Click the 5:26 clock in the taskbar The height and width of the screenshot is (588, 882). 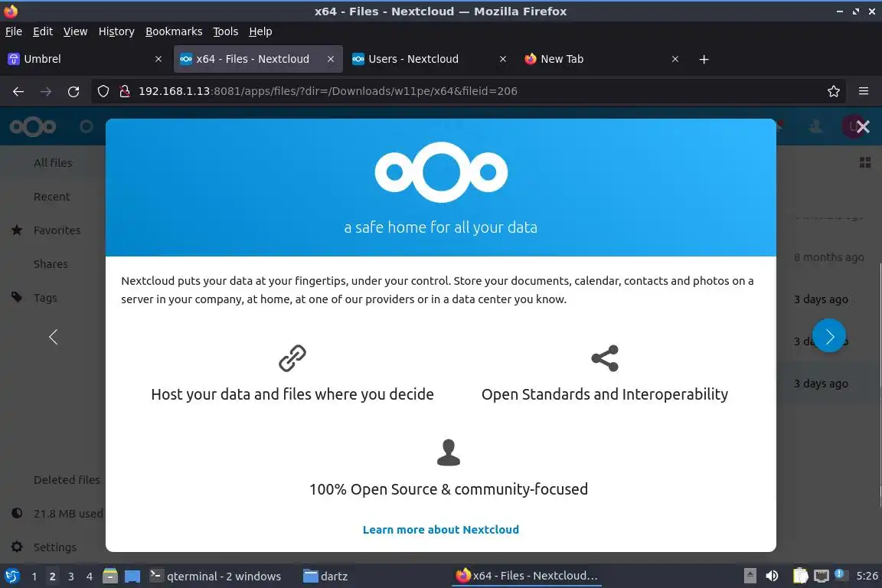tap(867, 576)
